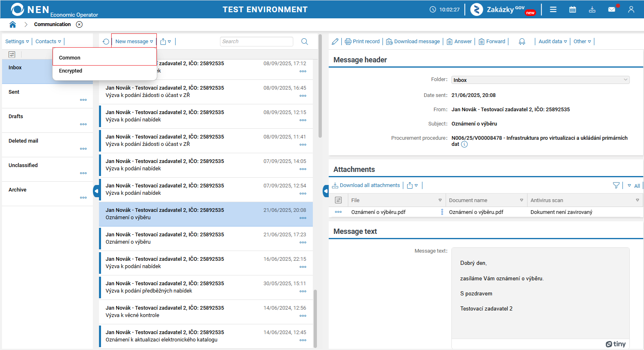Open vertical dots menu of Oznámení o výběru.pdf

coord(442,212)
